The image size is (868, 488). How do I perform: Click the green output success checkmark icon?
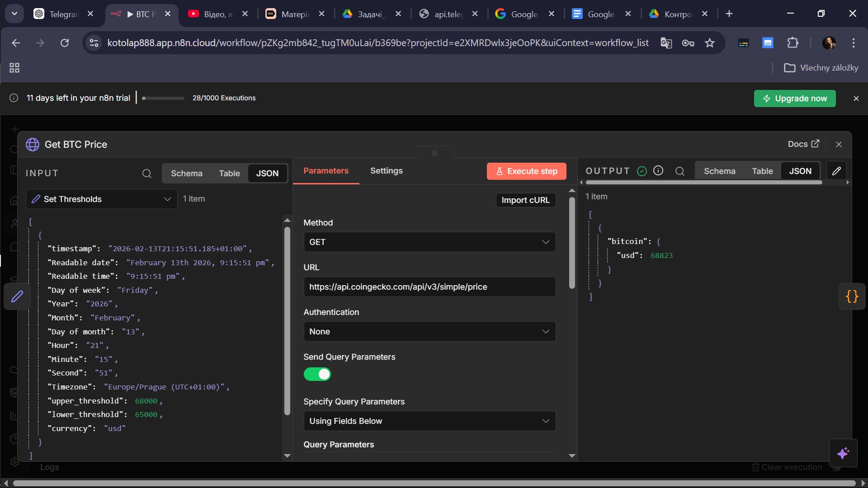(x=642, y=171)
